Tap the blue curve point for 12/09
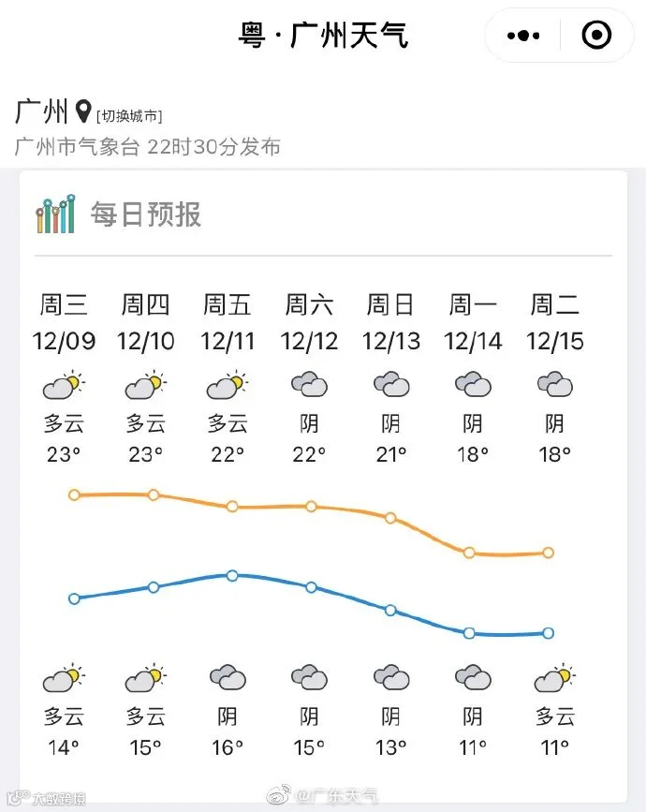This screenshot has width=646, height=812. (74, 598)
